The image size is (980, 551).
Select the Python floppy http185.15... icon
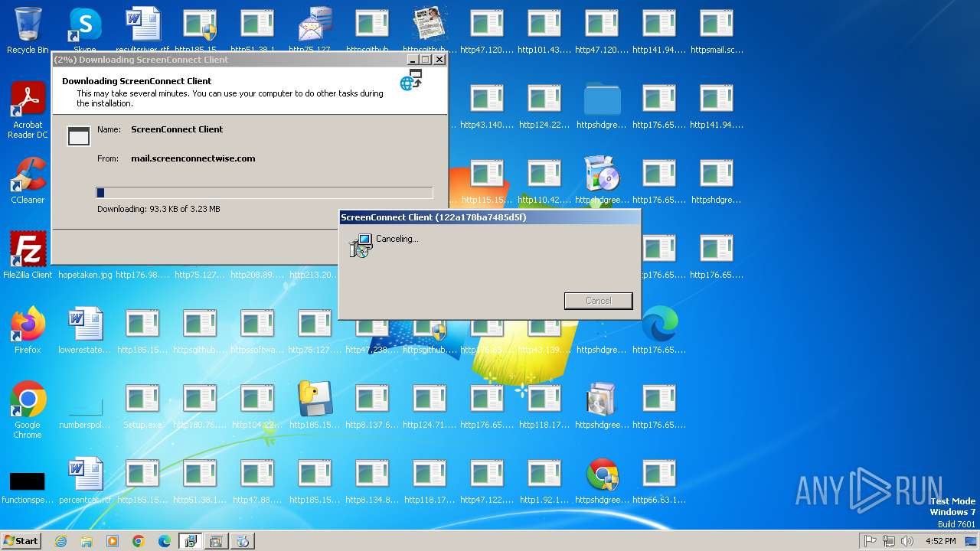click(x=315, y=405)
